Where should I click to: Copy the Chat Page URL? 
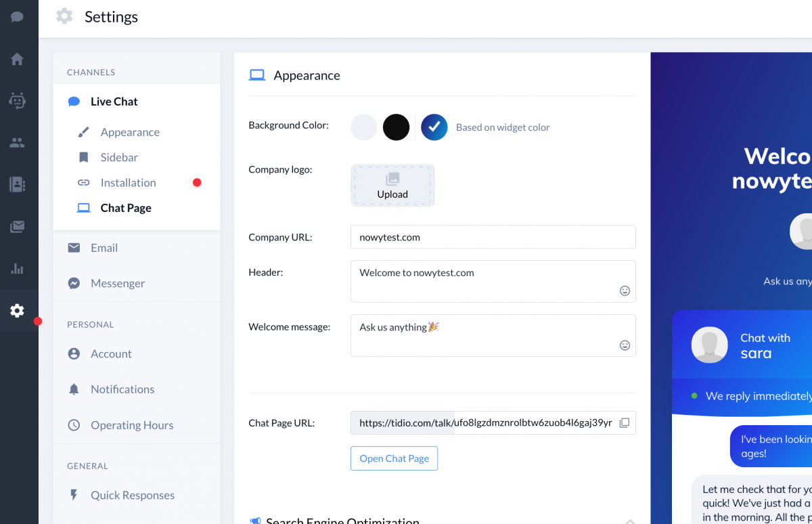pos(625,422)
